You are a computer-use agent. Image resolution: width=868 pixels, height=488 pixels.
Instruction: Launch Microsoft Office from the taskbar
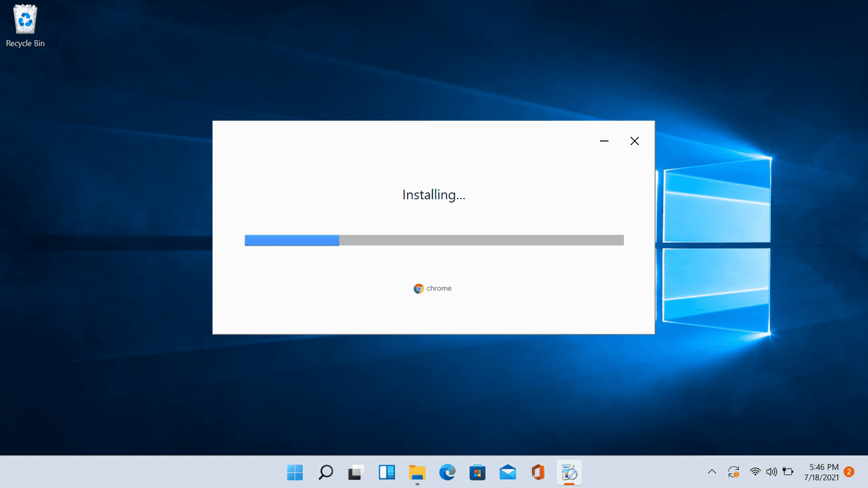coord(538,472)
